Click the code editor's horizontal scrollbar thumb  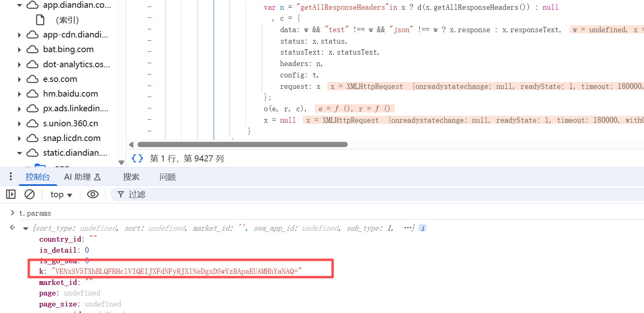[242, 145]
